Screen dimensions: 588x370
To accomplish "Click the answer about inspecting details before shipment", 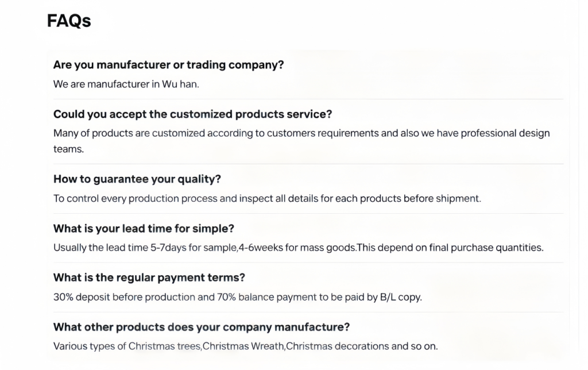I will [267, 199].
